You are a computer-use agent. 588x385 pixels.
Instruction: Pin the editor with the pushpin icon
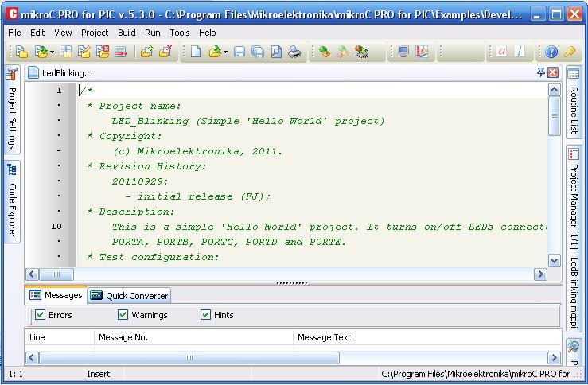click(x=540, y=72)
